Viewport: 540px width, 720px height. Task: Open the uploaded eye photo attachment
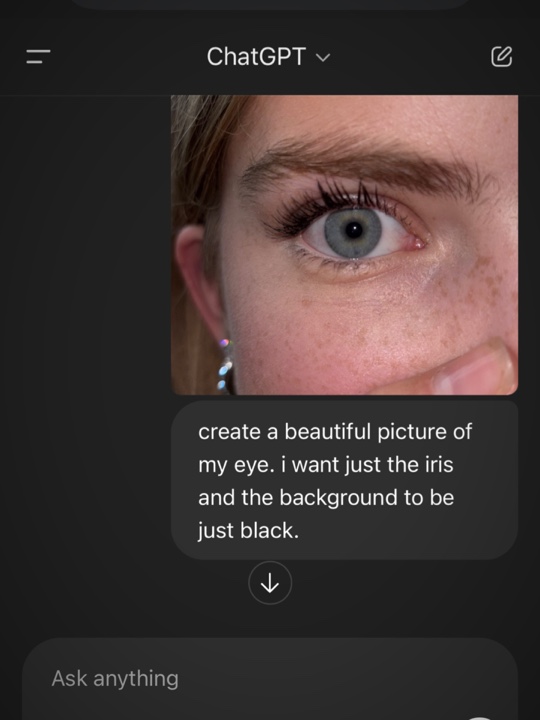(x=344, y=245)
